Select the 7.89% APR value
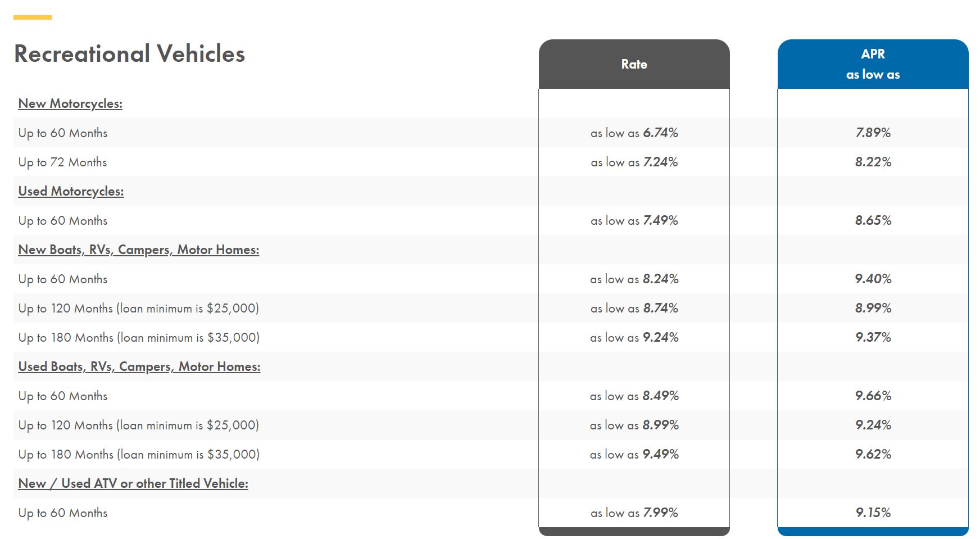 point(873,133)
